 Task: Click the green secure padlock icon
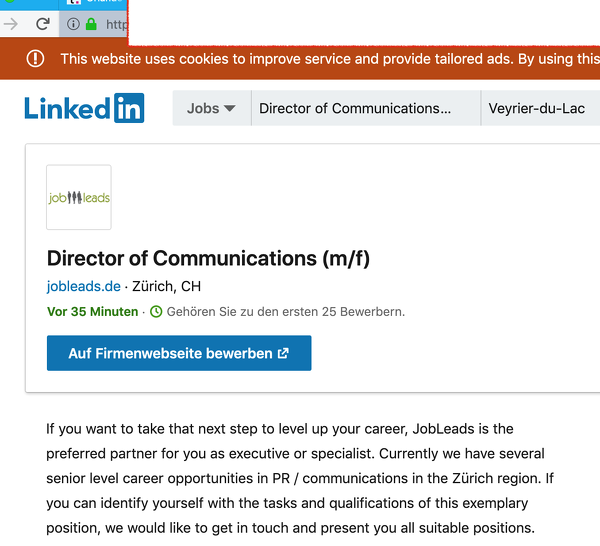tap(91, 23)
